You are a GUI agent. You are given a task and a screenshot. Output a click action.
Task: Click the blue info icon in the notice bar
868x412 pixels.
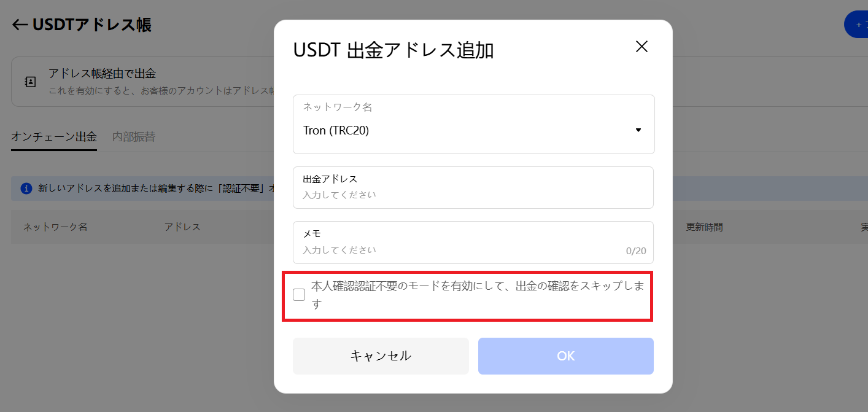click(x=26, y=189)
